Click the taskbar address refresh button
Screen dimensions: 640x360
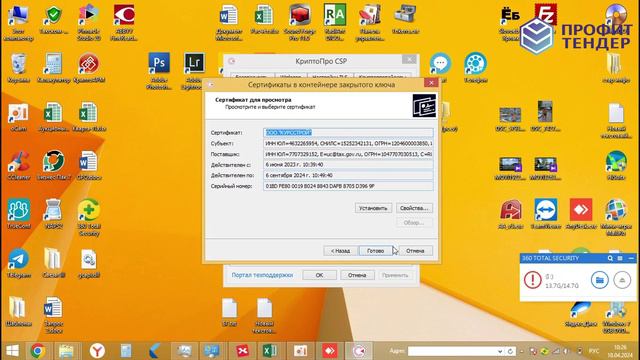click(510, 351)
